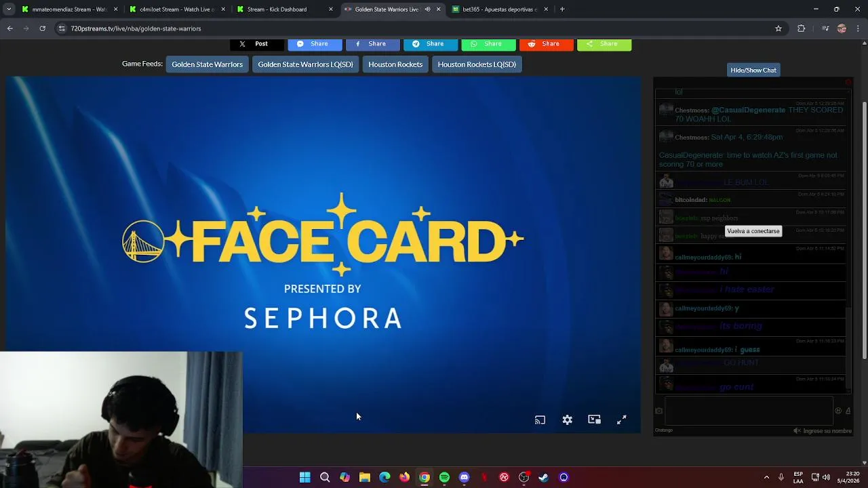Switch to c4miloet Stream tab
Viewport: 868px width, 488px height.
pos(178,9)
